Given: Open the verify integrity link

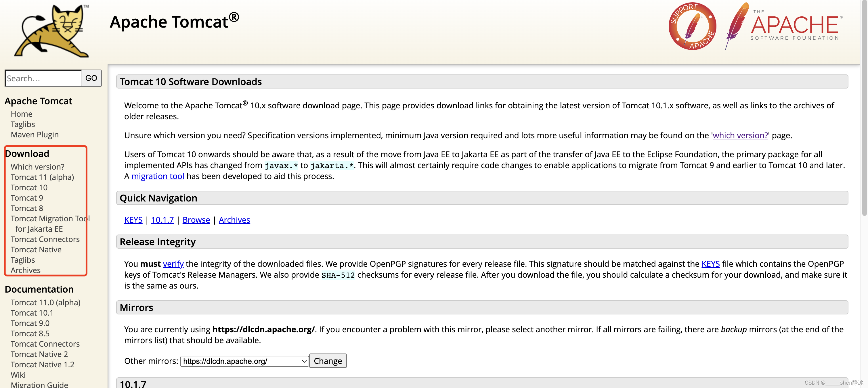Looking at the screenshot, I should (173, 264).
